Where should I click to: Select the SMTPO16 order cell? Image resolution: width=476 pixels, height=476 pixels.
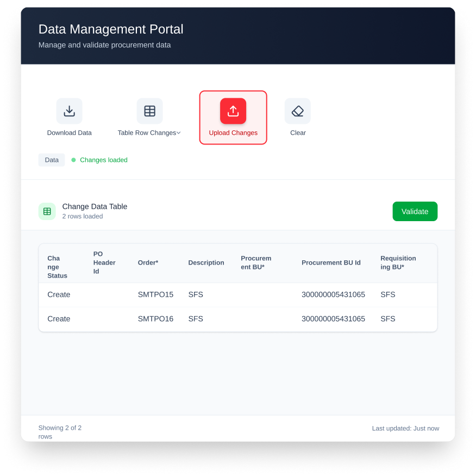coord(155,319)
